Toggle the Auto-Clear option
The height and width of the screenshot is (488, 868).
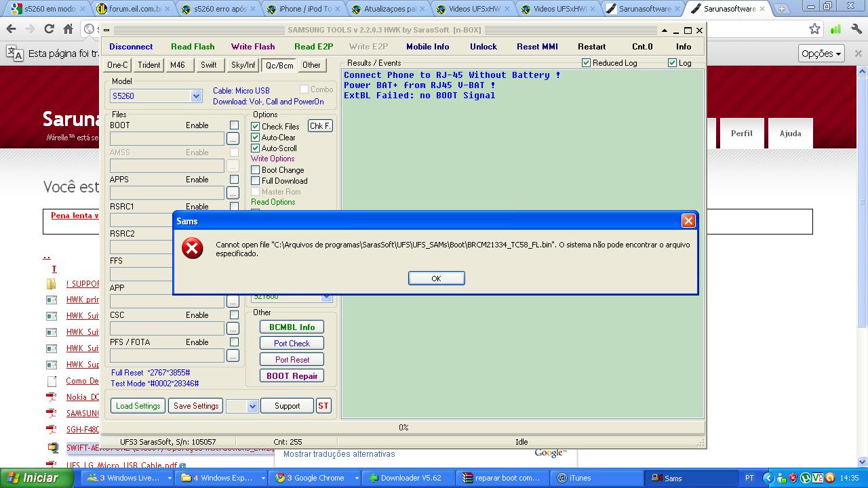tap(256, 137)
